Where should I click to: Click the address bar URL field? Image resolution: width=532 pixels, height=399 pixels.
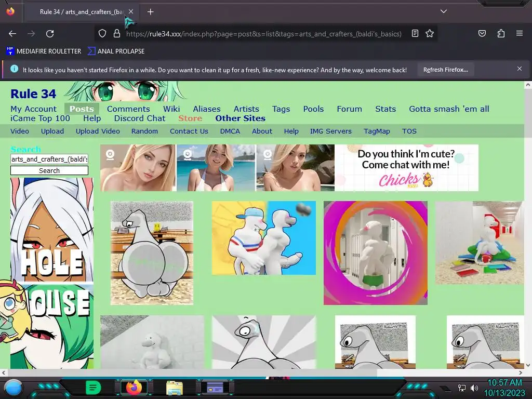pyautogui.click(x=263, y=34)
